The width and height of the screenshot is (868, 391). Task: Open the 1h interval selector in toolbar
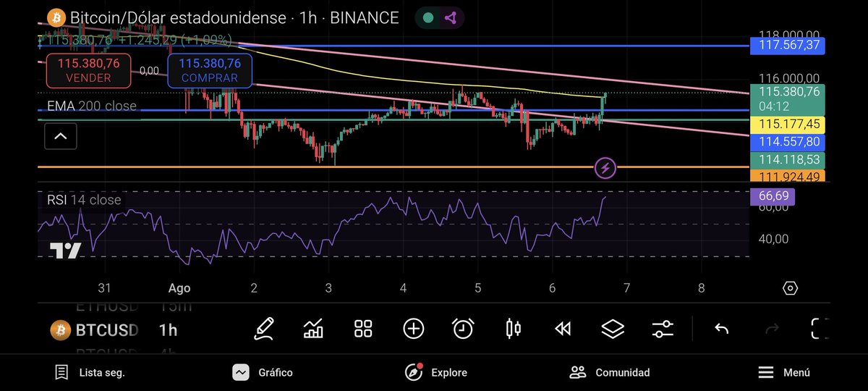coord(168,330)
